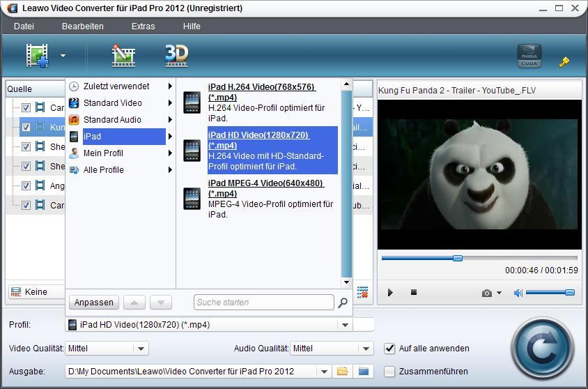Click the video seek bar handle
Image resolution: width=588 pixels, height=389 pixels.
point(458,258)
